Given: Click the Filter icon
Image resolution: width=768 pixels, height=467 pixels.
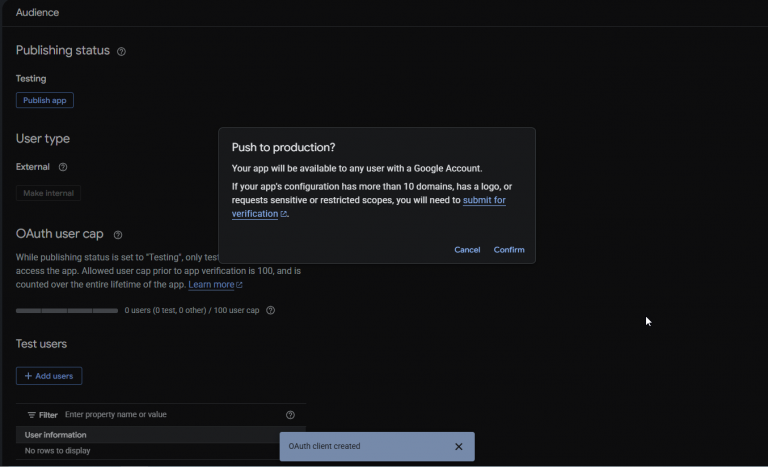Looking at the screenshot, I should pyautogui.click(x=31, y=415).
